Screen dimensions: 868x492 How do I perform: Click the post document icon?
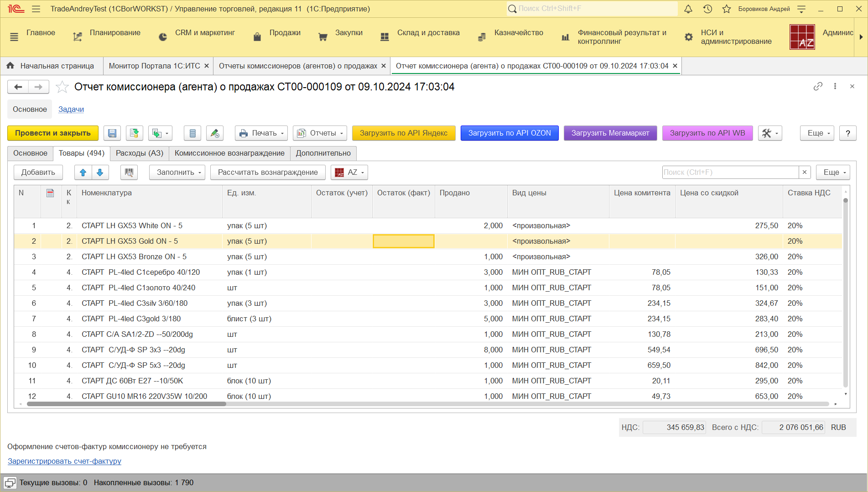135,133
